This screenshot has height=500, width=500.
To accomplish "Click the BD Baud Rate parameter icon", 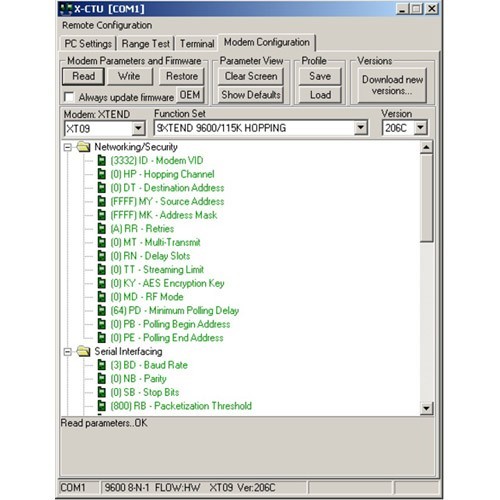I will tap(102, 365).
